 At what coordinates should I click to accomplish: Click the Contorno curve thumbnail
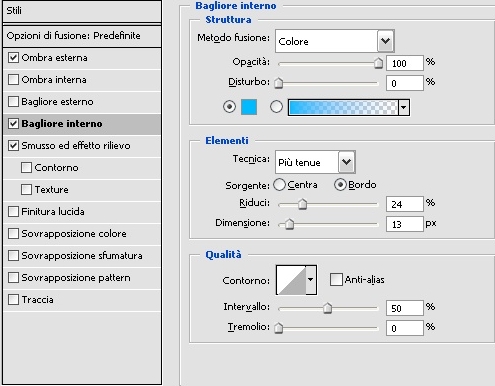[291, 280]
